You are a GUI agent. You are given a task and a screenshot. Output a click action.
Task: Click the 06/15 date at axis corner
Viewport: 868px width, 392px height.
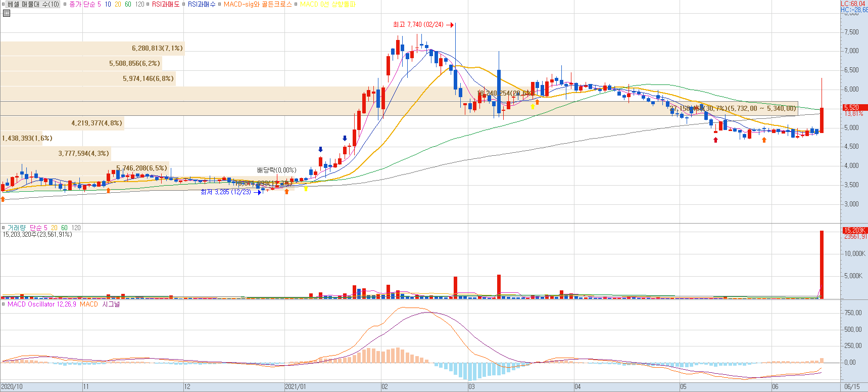coord(852,387)
